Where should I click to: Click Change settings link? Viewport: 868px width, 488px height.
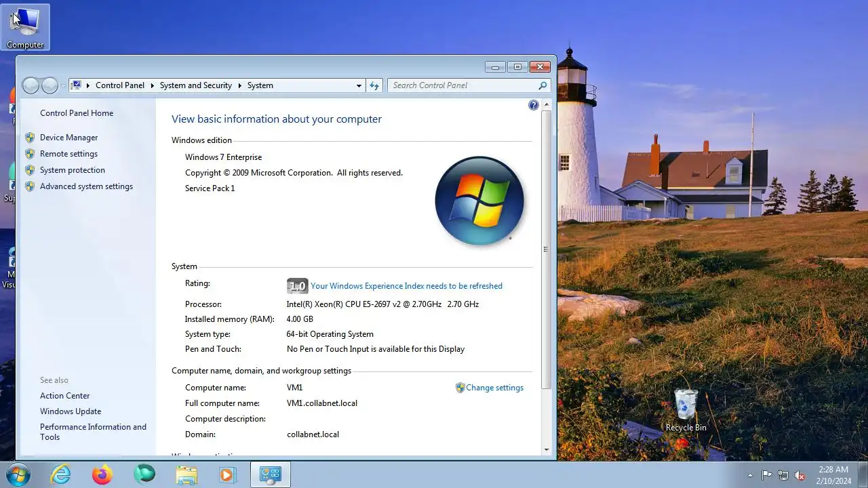tap(494, 388)
